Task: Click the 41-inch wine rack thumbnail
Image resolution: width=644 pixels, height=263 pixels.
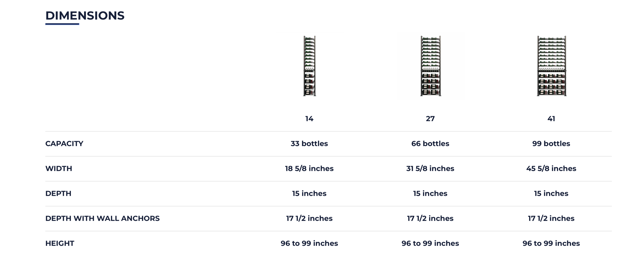Action: click(x=551, y=66)
